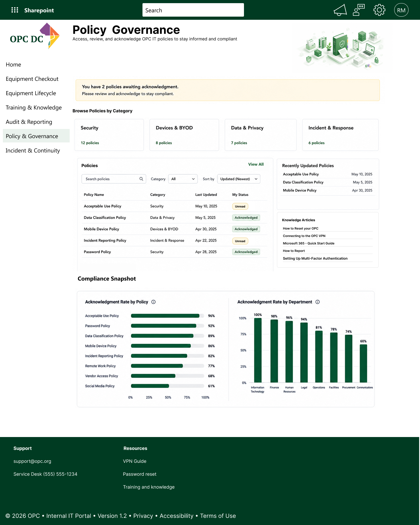The image size is (420, 525).
Task: Open Password reset in footer Resources
Action: [x=140, y=474]
